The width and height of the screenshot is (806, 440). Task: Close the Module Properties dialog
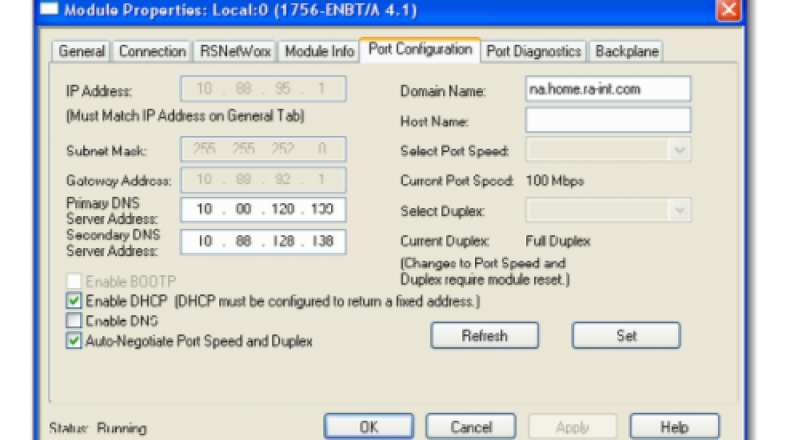(728, 10)
